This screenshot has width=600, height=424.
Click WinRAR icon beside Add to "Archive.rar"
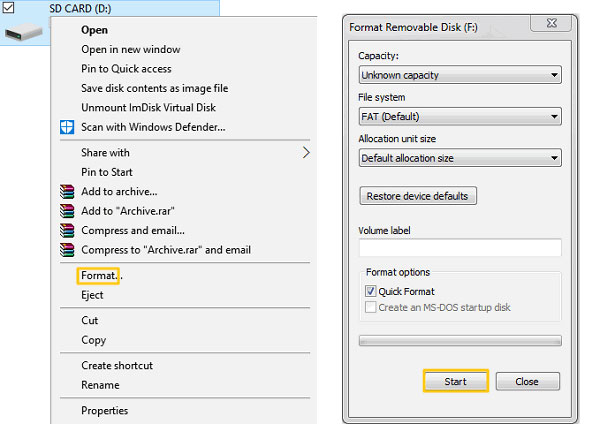click(67, 211)
